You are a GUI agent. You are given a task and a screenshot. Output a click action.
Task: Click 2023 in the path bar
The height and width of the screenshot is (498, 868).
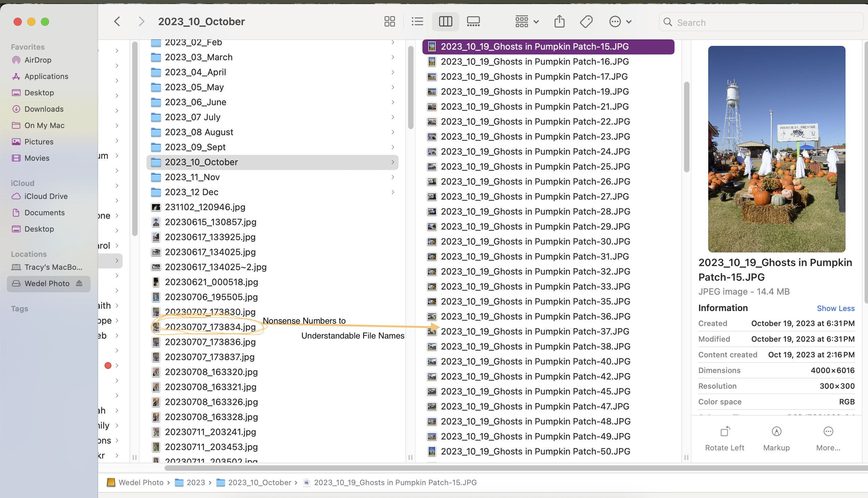195,482
